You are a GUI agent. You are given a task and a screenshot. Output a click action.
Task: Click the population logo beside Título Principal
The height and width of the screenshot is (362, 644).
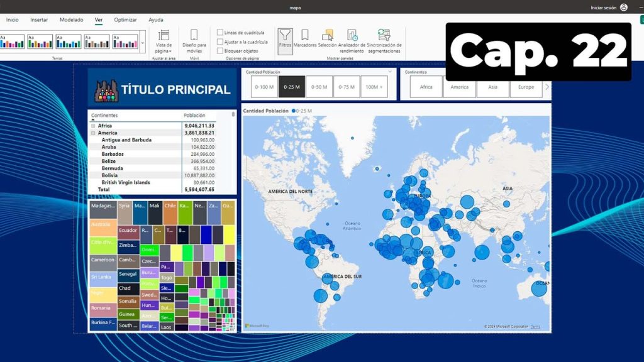point(106,90)
